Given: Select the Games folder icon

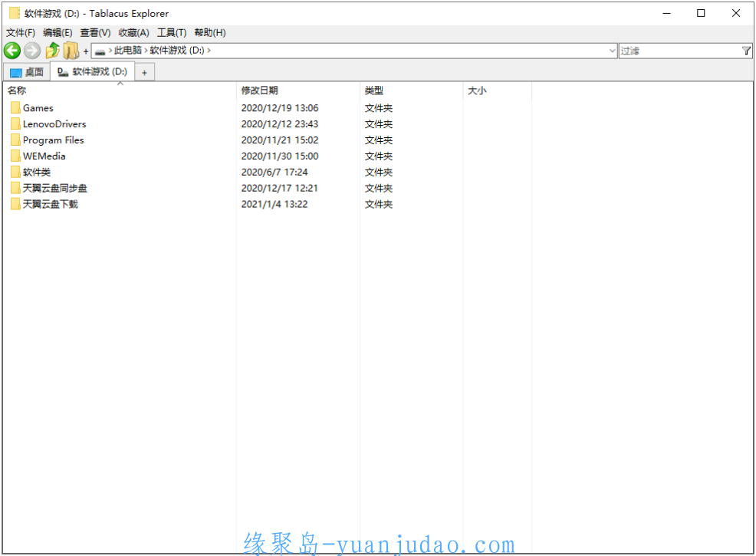Looking at the screenshot, I should 15,108.
